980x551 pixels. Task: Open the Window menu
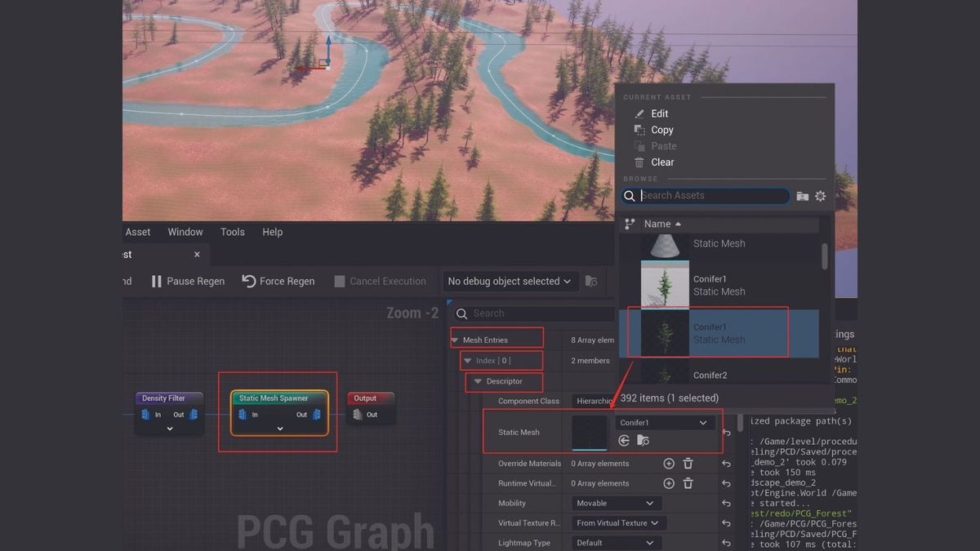tap(185, 232)
